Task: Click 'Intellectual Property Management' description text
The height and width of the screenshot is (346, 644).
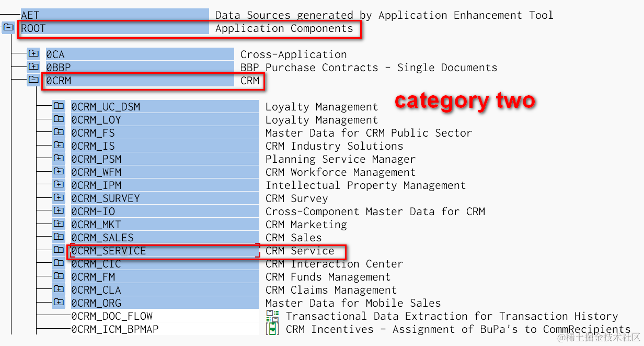Action: tap(365, 185)
